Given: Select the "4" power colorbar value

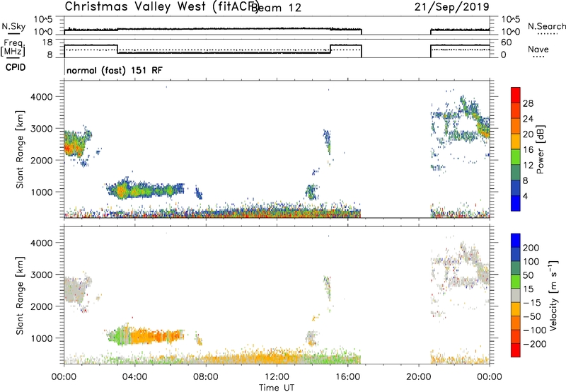Looking at the screenshot, I should (x=526, y=196).
